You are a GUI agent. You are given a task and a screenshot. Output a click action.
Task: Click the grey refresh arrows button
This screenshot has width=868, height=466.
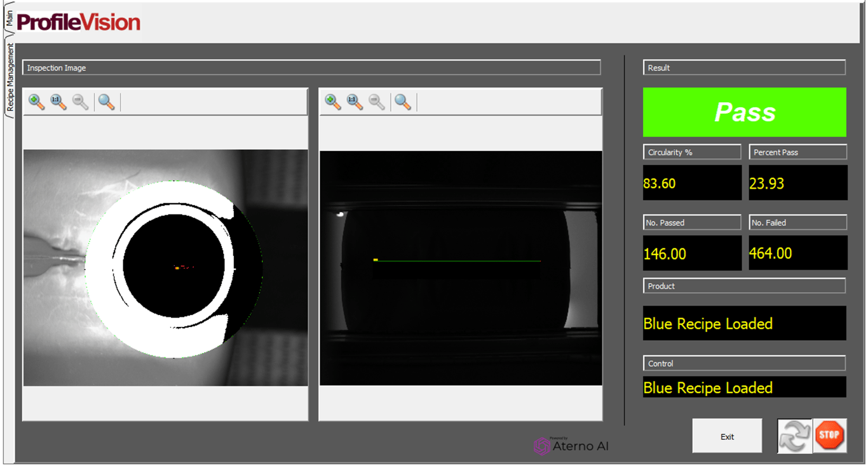point(794,436)
